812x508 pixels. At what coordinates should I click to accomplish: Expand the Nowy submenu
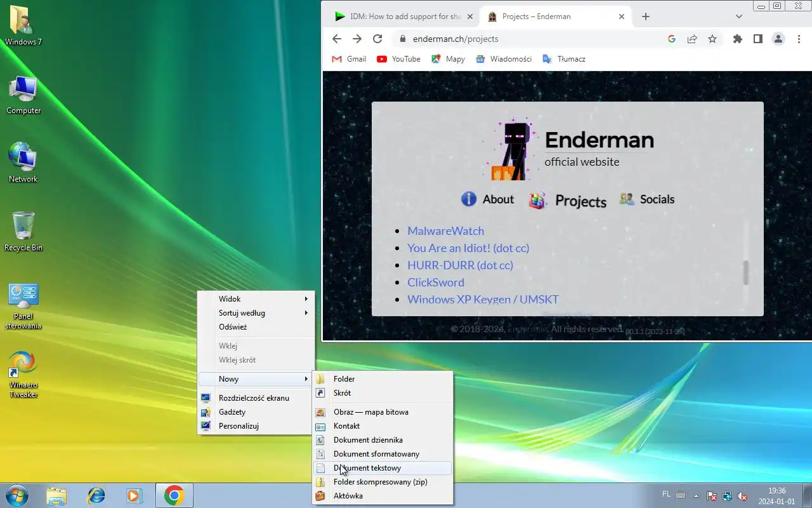click(x=256, y=378)
